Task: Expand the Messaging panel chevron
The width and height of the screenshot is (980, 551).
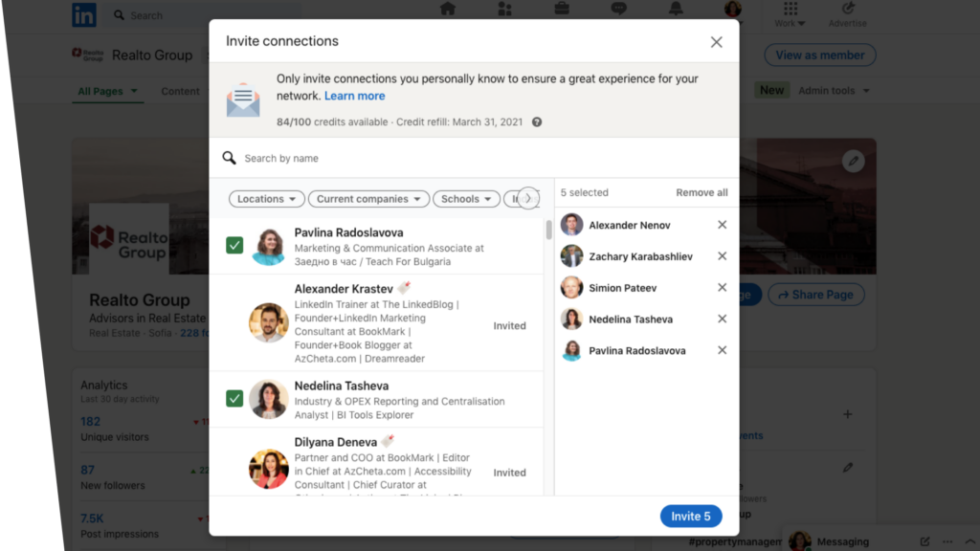Action: [970, 541]
